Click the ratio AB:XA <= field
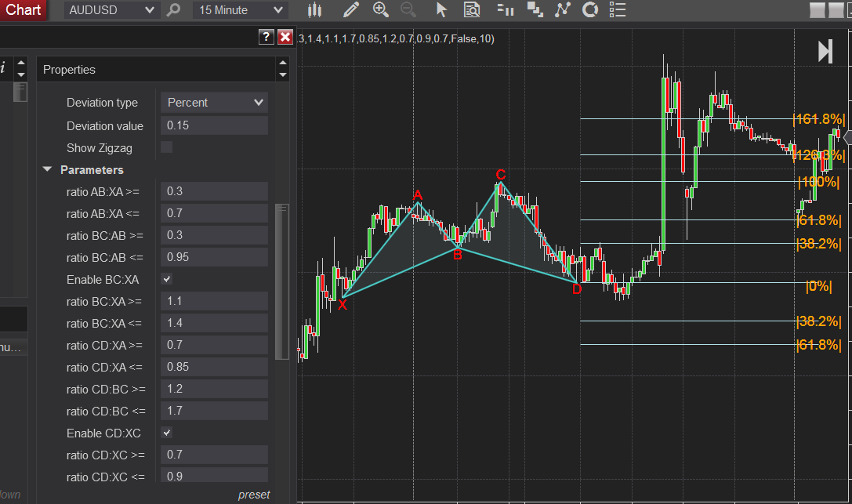This screenshot has width=852, height=504. point(214,213)
